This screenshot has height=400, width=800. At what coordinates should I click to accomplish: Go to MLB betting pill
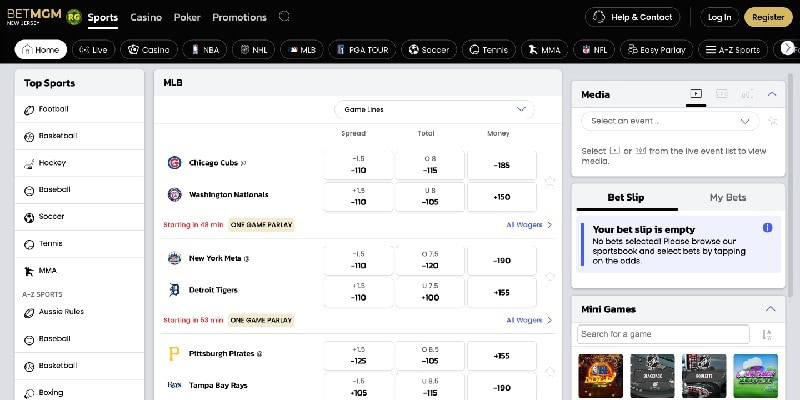(302, 49)
